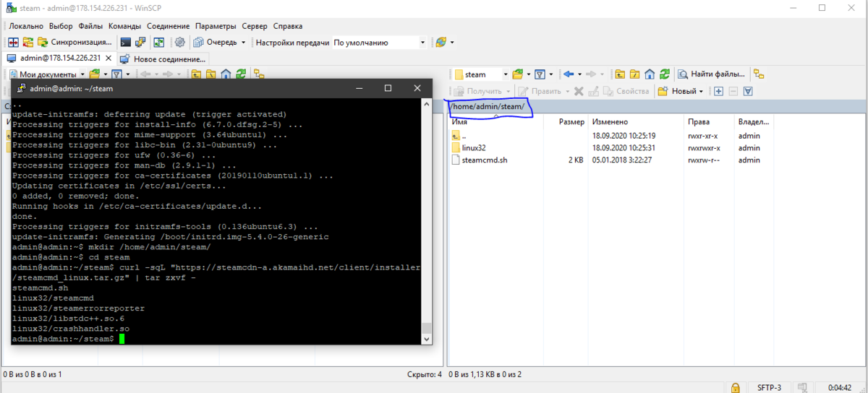Expand remote back-history dropdown arrow
This screenshot has width=868, height=393.
tap(579, 74)
